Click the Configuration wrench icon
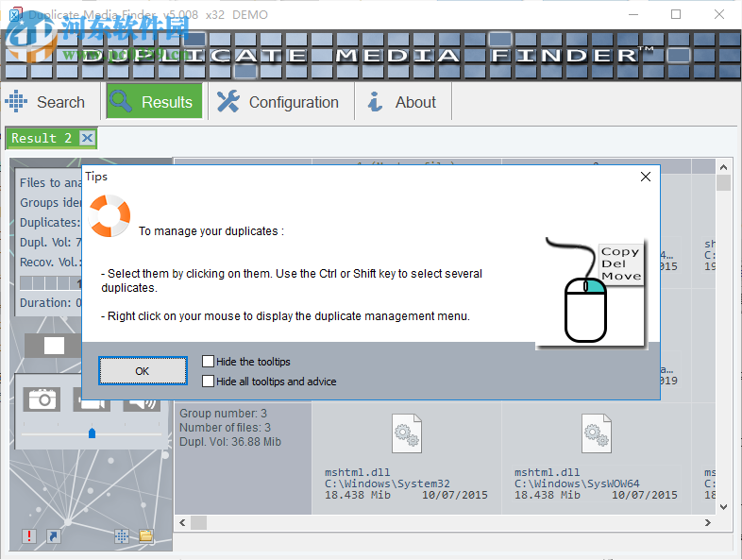This screenshot has height=560, width=742. [228, 101]
